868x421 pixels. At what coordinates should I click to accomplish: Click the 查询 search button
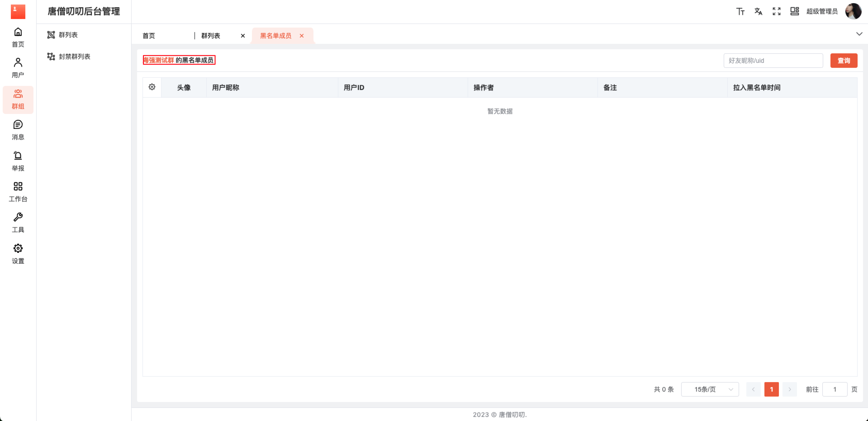(844, 61)
